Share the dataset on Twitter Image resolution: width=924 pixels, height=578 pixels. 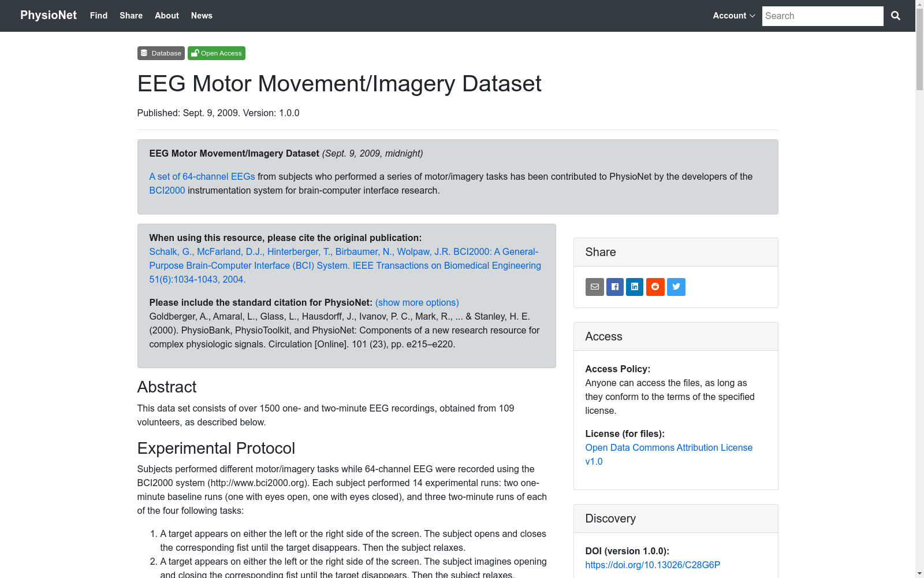pos(676,287)
